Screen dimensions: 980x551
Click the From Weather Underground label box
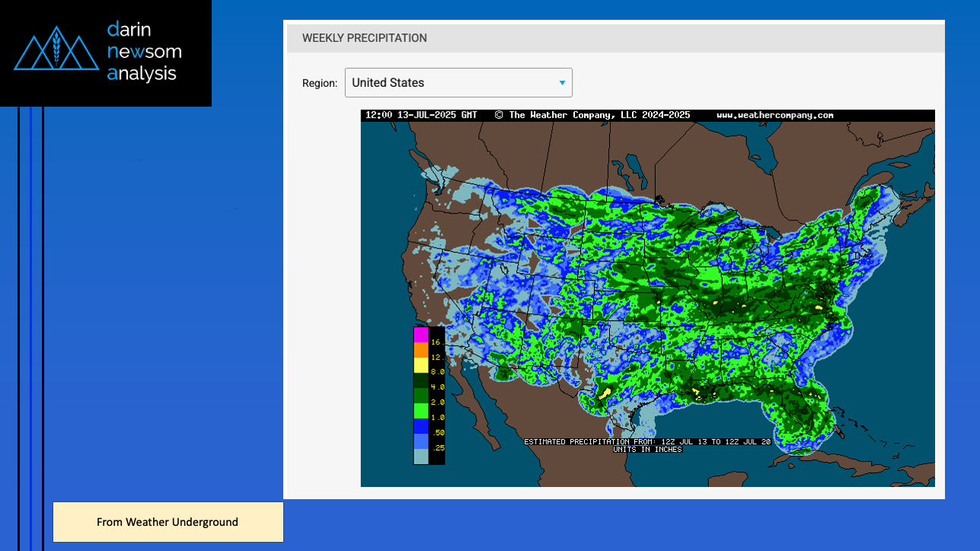click(168, 522)
